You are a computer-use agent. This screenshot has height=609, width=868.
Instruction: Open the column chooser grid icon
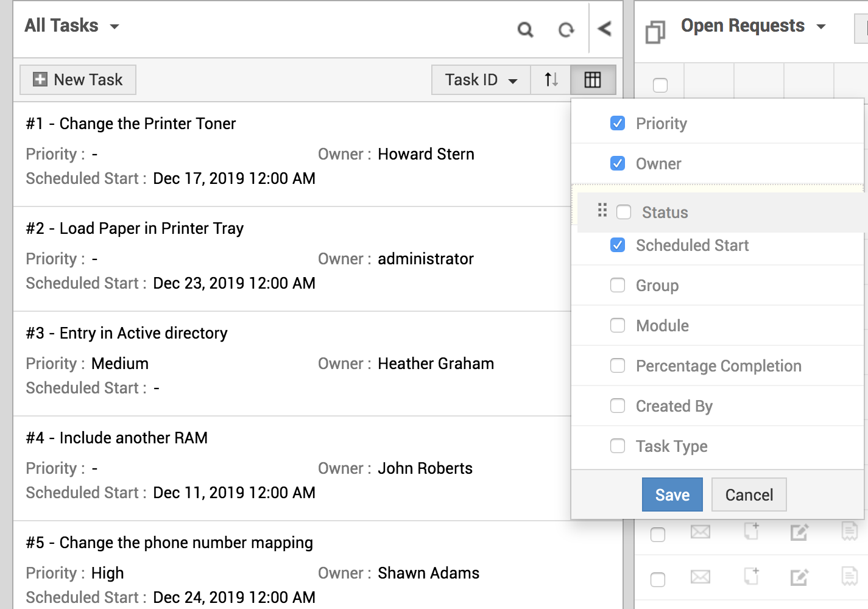pyautogui.click(x=593, y=80)
